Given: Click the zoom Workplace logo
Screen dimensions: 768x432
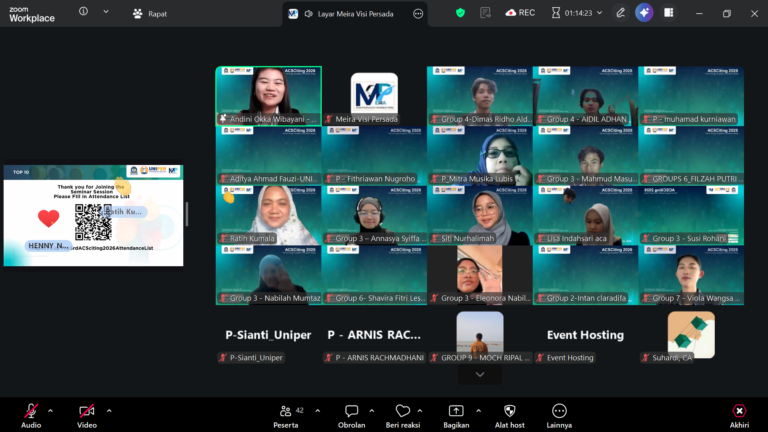Looking at the screenshot, I should (x=32, y=14).
